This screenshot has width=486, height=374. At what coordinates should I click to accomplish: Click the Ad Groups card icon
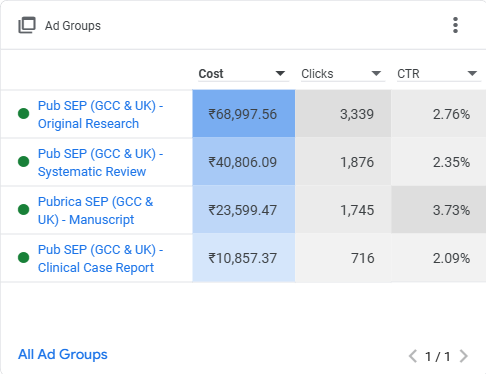27,25
